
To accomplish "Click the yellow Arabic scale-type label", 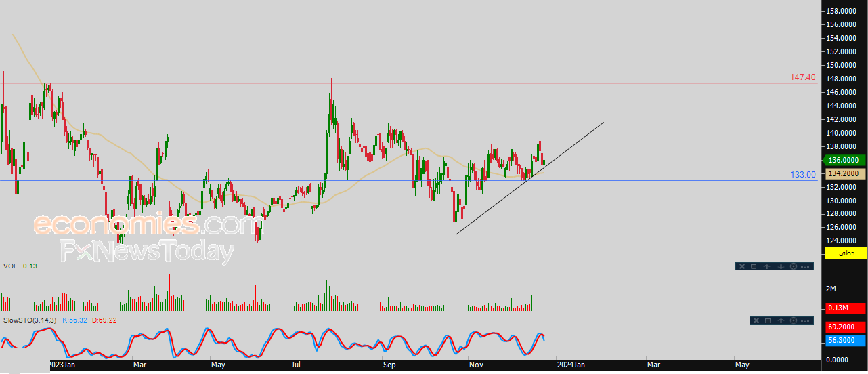I will pos(846,253).
